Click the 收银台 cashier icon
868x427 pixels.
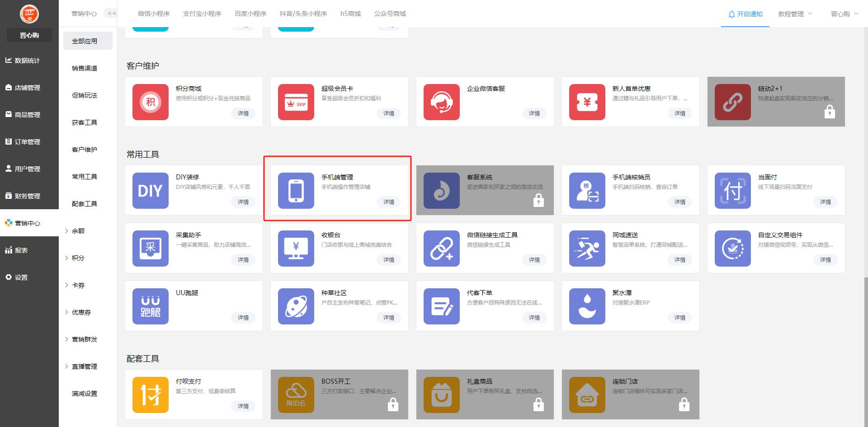tap(296, 249)
